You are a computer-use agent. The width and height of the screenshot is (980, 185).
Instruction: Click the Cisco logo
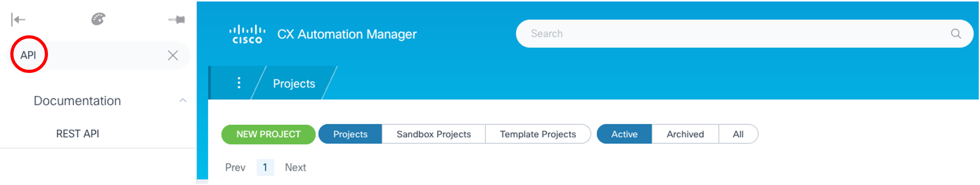coord(247,34)
